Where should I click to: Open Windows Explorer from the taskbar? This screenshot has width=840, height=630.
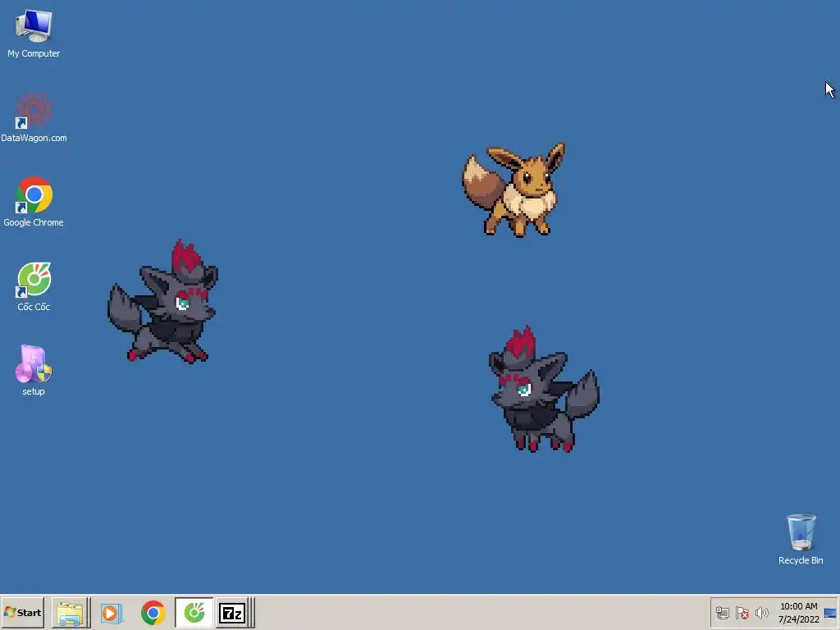click(71, 613)
